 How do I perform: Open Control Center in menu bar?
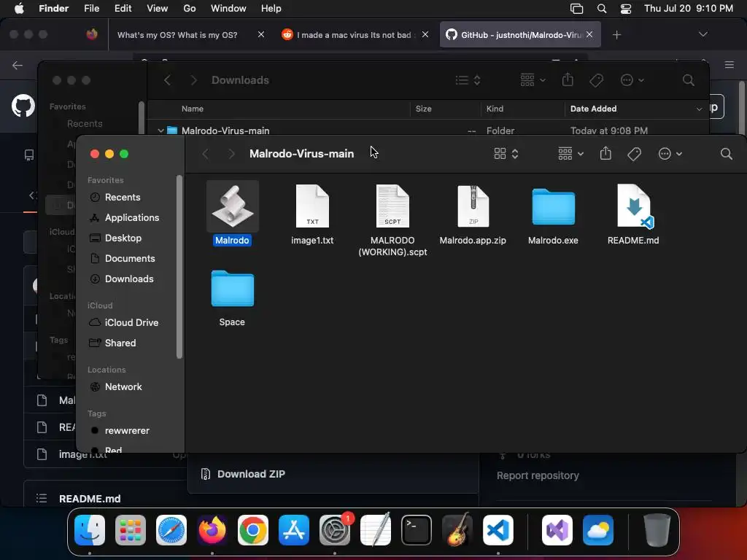(x=625, y=9)
